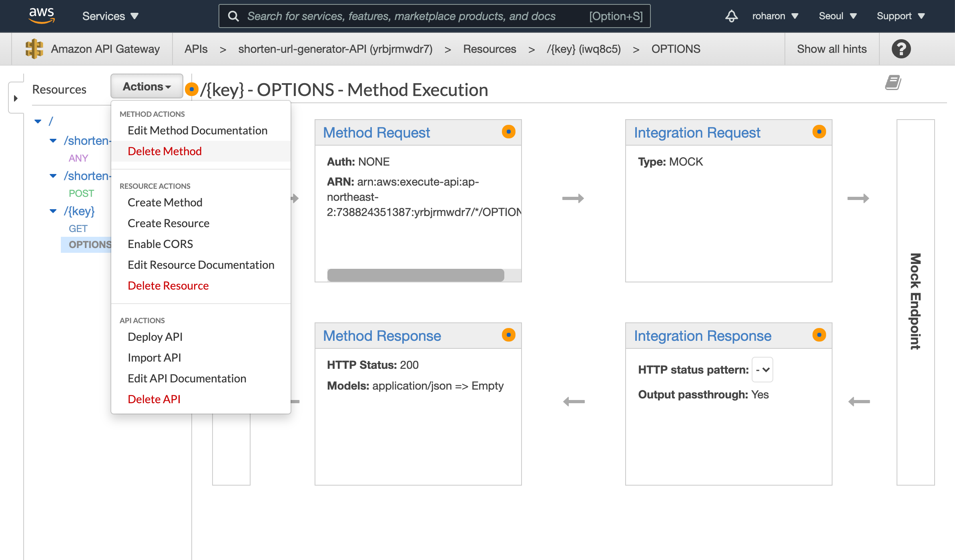Click the Method Request orange hint dot
This screenshot has width=955, height=560.
click(508, 132)
